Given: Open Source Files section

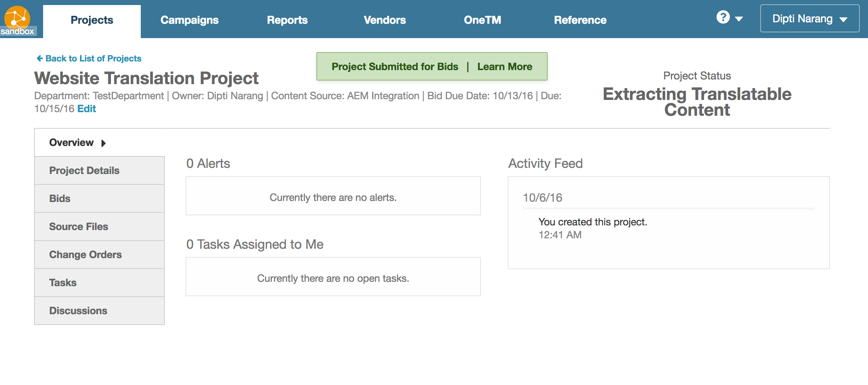Looking at the screenshot, I should pos(79,226).
